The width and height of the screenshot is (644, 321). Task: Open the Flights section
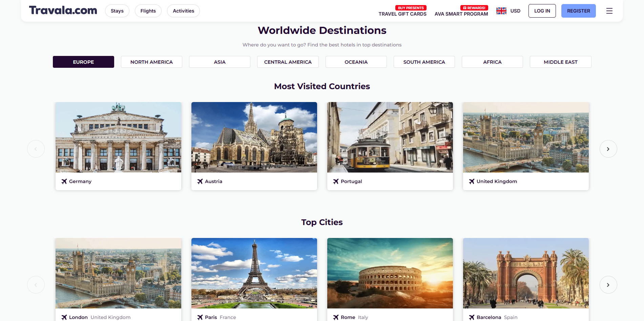click(148, 11)
